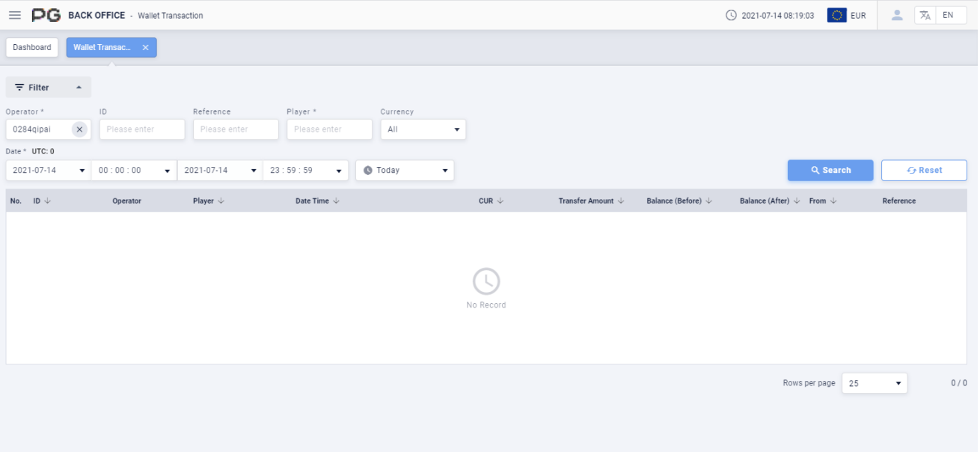Open the Currency dropdown
This screenshot has height=452, width=980.
(x=423, y=129)
